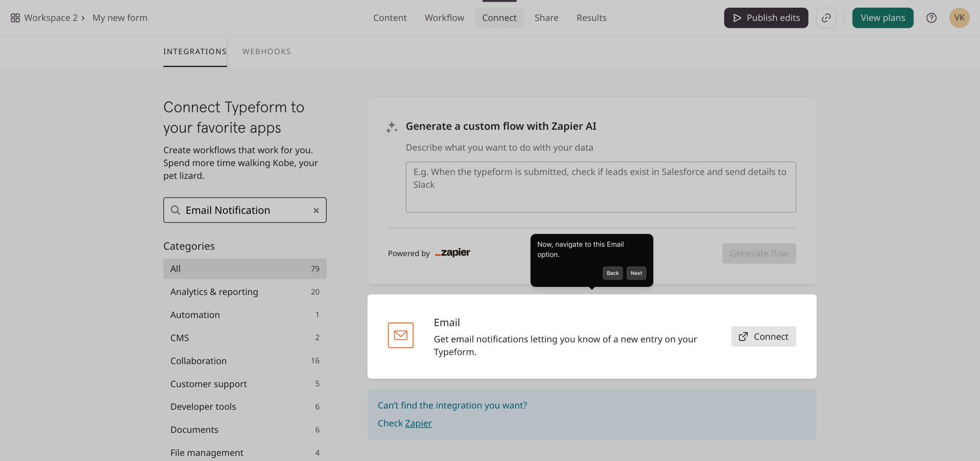Click the My new form title

pos(120,18)
